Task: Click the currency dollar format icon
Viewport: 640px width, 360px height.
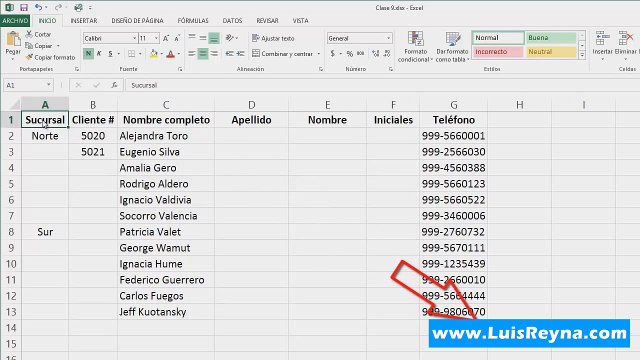Action: click(x=333, y=53)
